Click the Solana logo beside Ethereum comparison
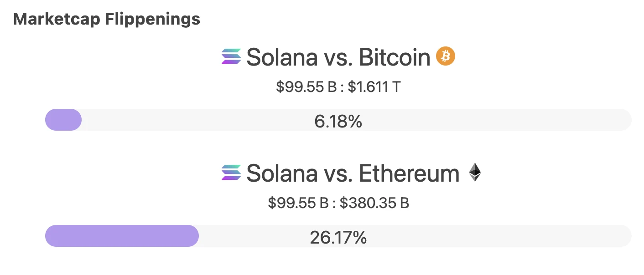This screenshot has height=275, width=644. [230, 173]
